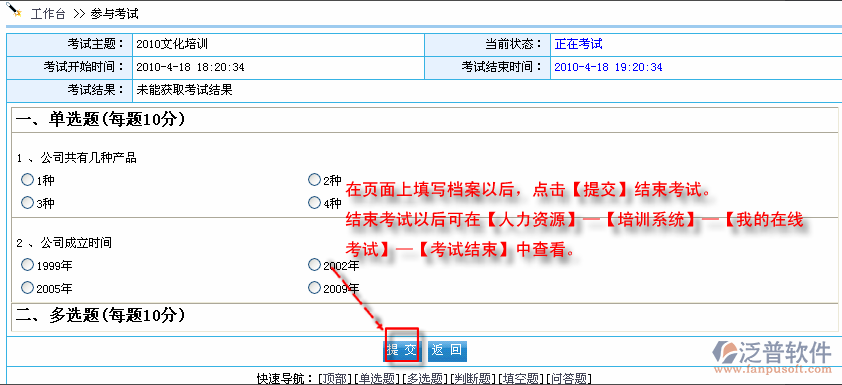Jump to [顶部] quick navigation link
Viewport: 842px width, 385px height.
click(336, 379)
